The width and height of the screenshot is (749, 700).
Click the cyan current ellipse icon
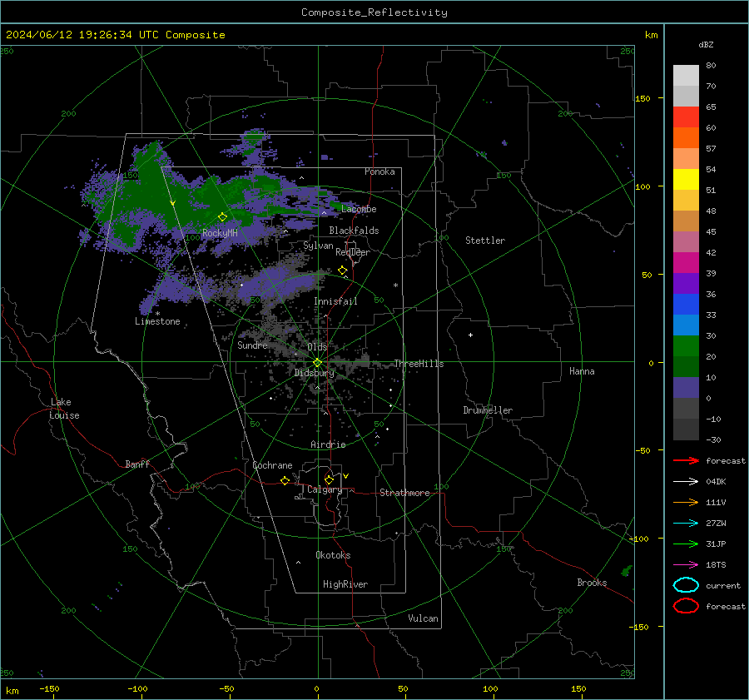[x=686, y=585]
